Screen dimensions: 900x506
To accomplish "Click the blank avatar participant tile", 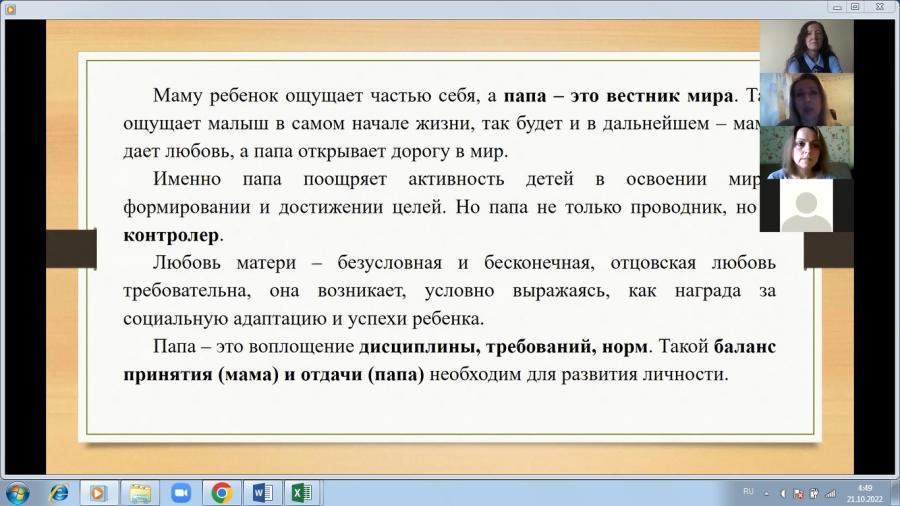I will (806, 205).
